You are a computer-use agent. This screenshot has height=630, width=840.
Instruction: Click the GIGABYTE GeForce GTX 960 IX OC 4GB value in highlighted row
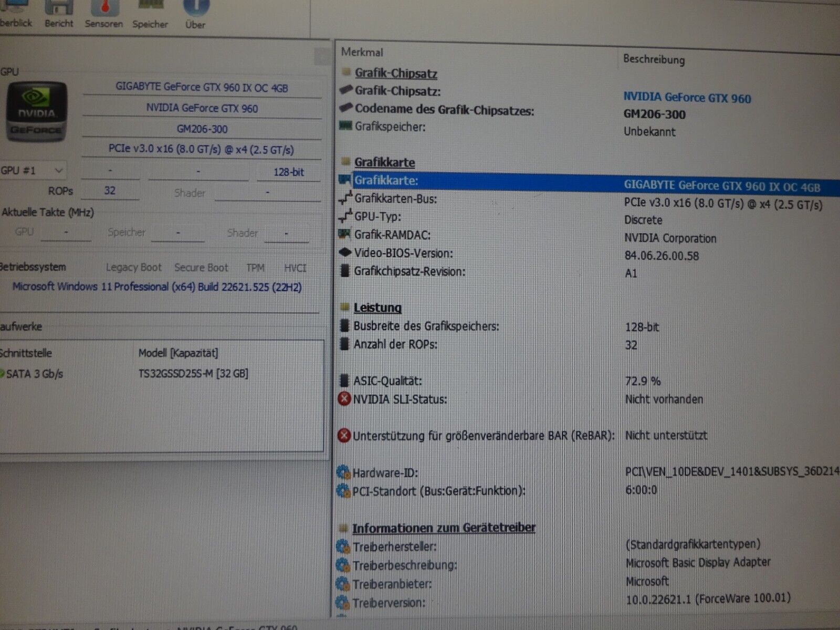[722, 186]
